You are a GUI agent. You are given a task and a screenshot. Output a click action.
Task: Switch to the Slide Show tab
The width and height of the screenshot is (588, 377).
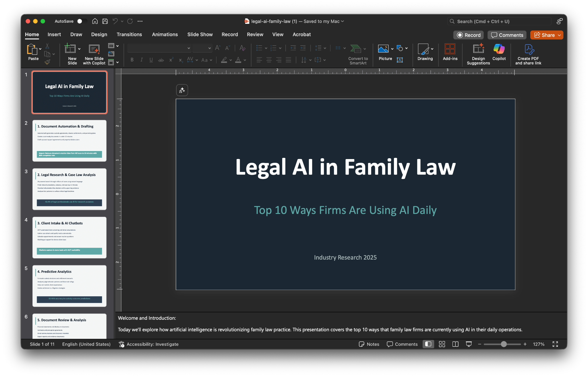pos(200,34)
